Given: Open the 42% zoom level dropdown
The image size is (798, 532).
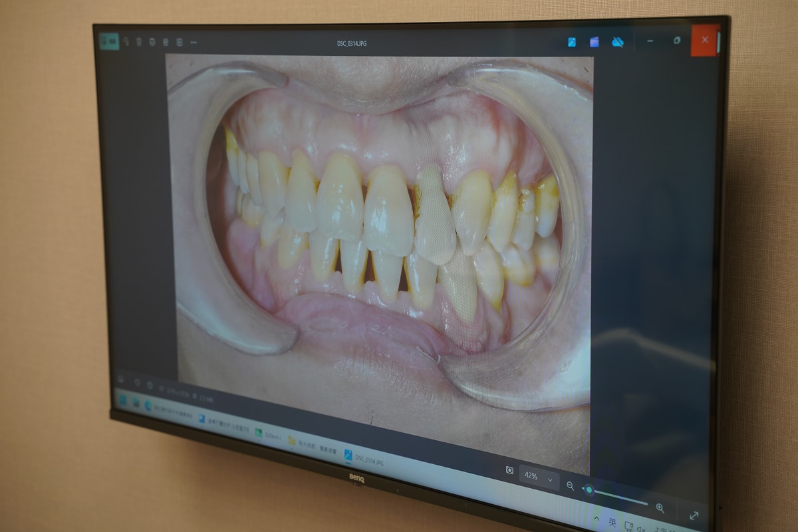Looking at the screenshot, I should [539, 477].
